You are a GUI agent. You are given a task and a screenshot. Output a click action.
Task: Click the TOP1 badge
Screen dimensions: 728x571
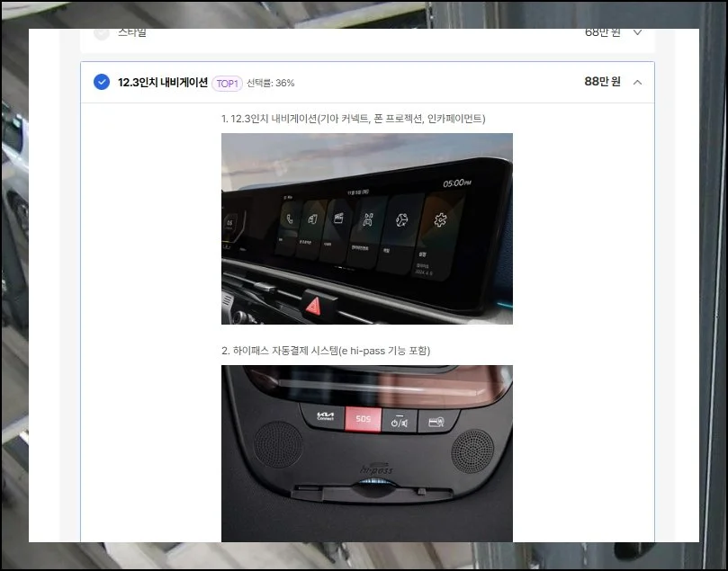[227, 84]
